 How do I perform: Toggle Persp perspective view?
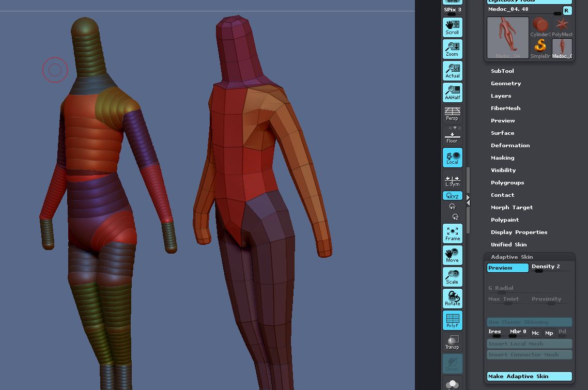point(453,114)
